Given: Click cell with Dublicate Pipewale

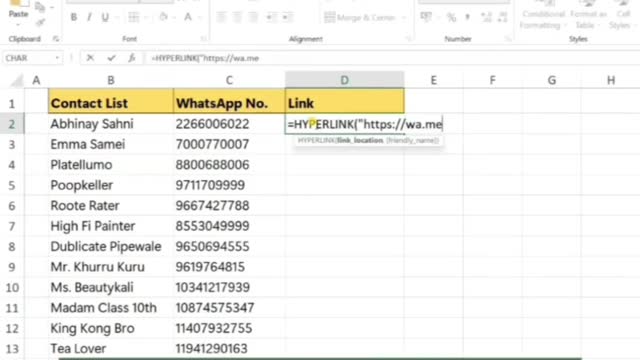Looking at the screenshot, I should pos(111,247).
